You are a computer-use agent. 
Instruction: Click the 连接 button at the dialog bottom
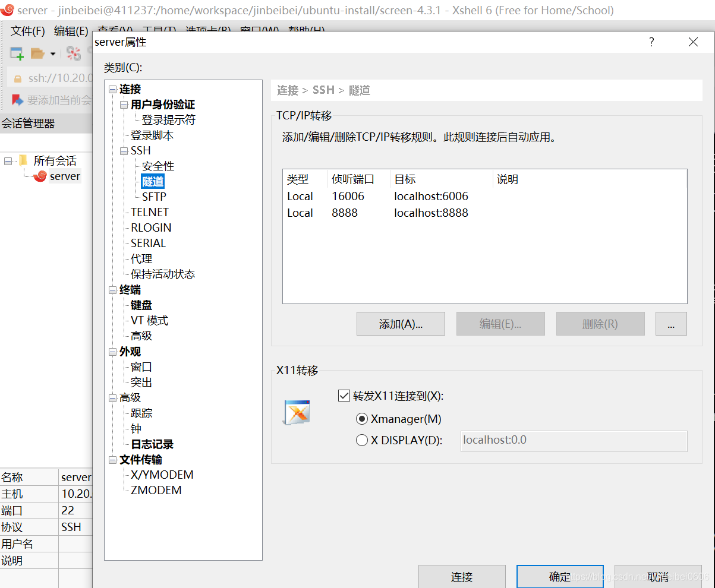462,577
